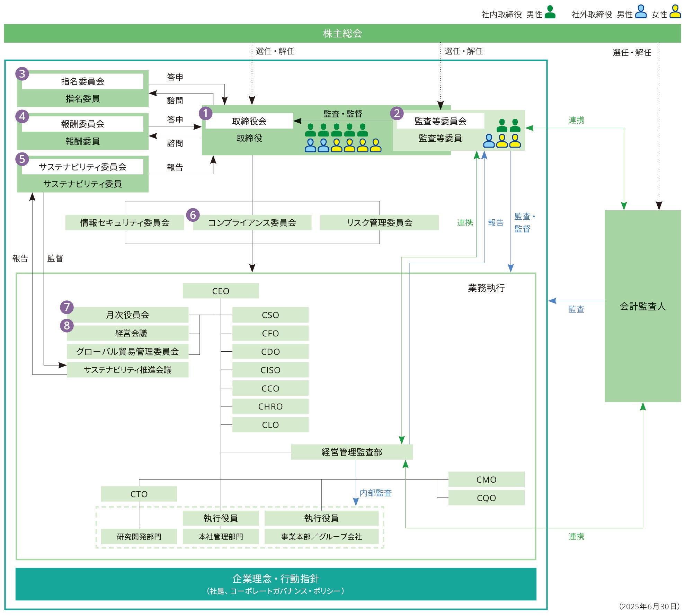The image size is (685, 616).
Task: Select the CEO box
Action: click(221, 291)
